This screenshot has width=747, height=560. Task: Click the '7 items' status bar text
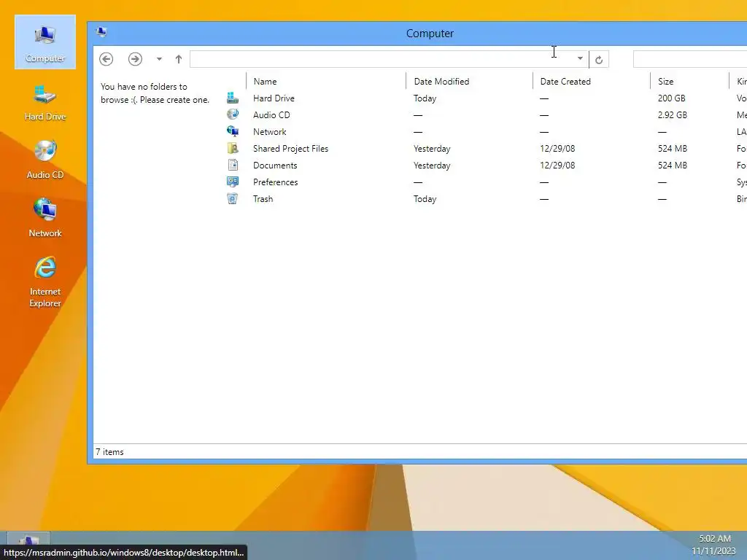(x=109, y=452)
